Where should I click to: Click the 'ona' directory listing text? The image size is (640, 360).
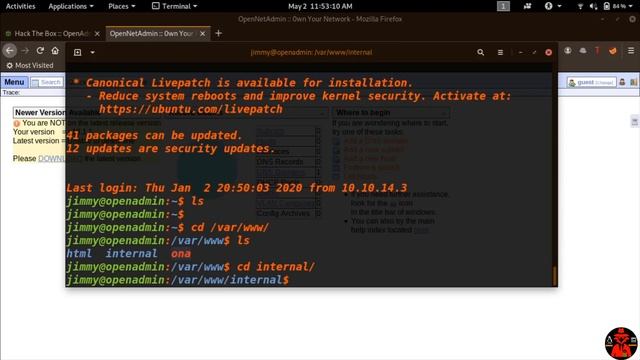pyautogui.click(x=181, y=253)
